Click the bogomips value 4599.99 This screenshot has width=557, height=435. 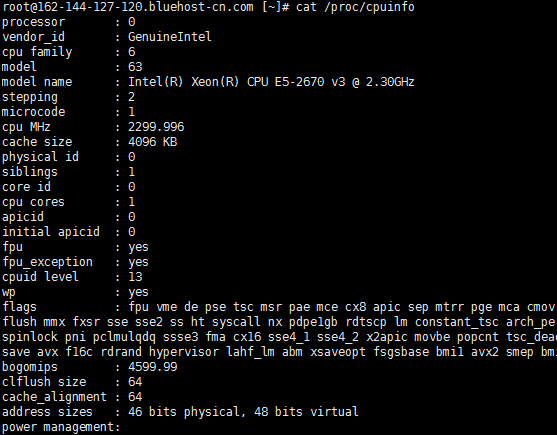point(152,367)
